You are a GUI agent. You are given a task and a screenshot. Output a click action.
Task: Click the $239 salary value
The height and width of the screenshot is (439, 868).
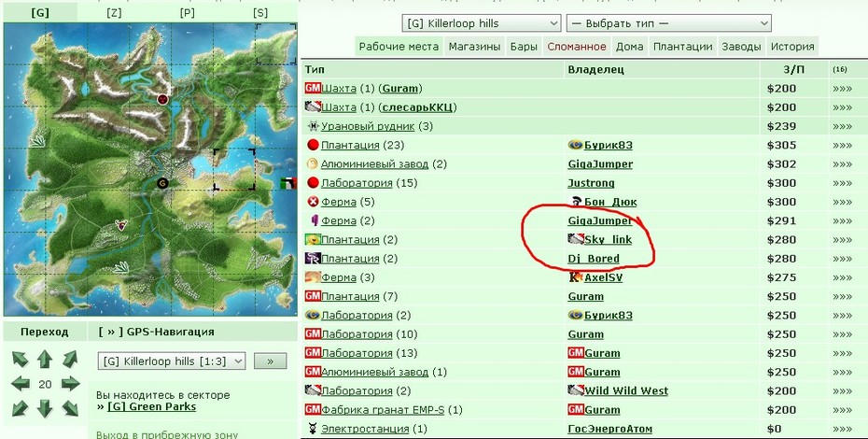tap(781, 126)
